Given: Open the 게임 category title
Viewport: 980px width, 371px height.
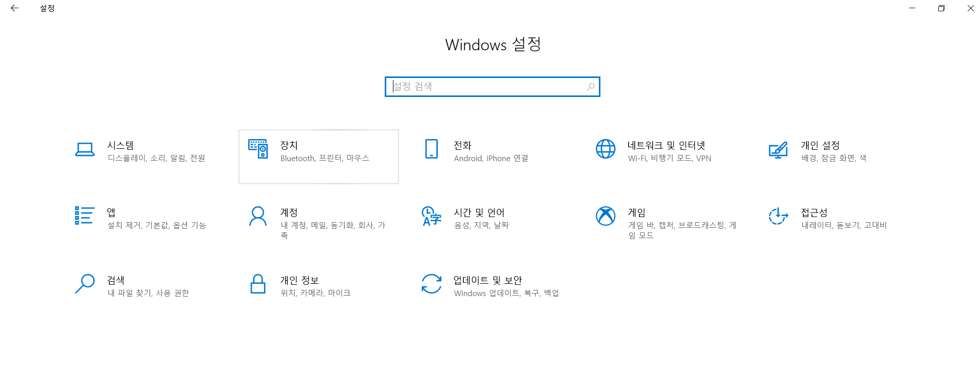Looking at the screenshot, I should (x=636, y=212).
